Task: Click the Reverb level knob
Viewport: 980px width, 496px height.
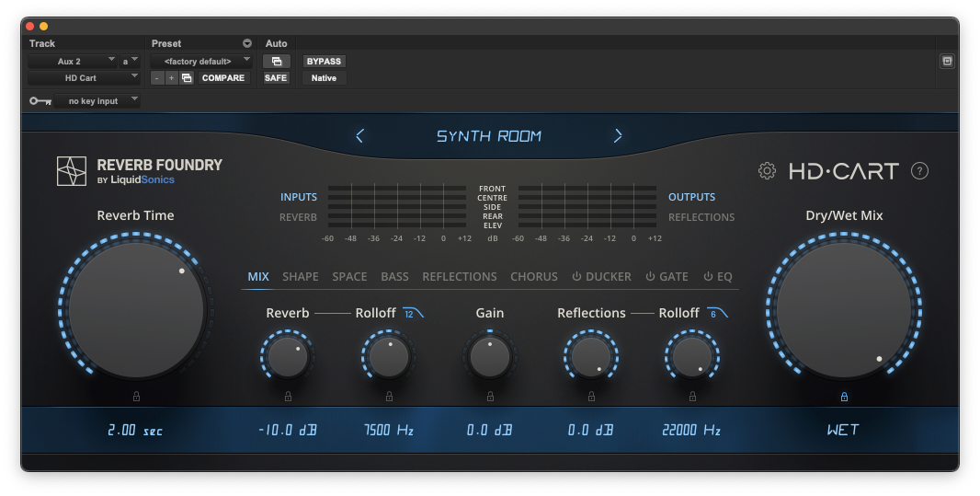Action: tap(288, 357)
